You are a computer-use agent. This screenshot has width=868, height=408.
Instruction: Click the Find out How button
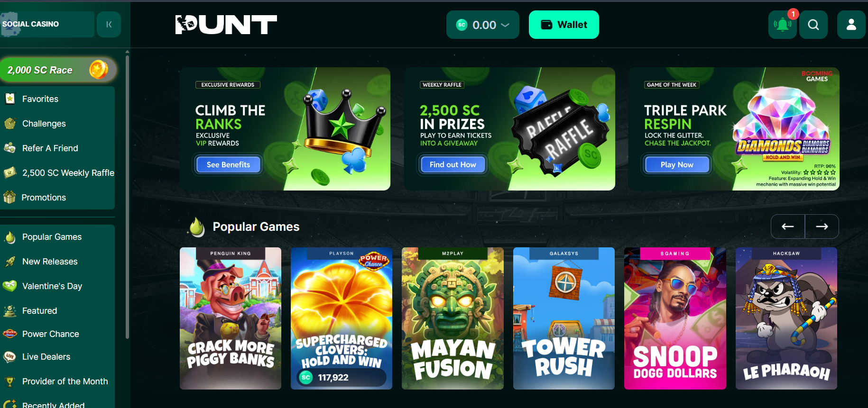pyautogui.click(x=453, y=164)
